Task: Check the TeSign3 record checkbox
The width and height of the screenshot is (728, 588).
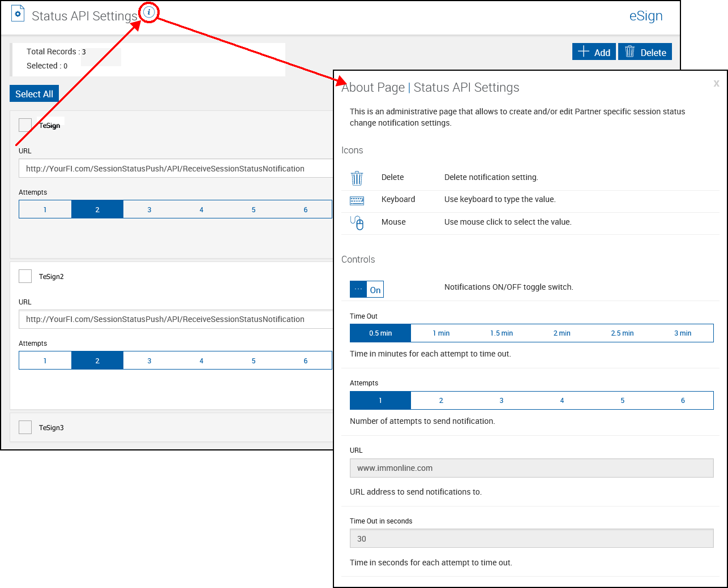Action: [x=25, y=427]
